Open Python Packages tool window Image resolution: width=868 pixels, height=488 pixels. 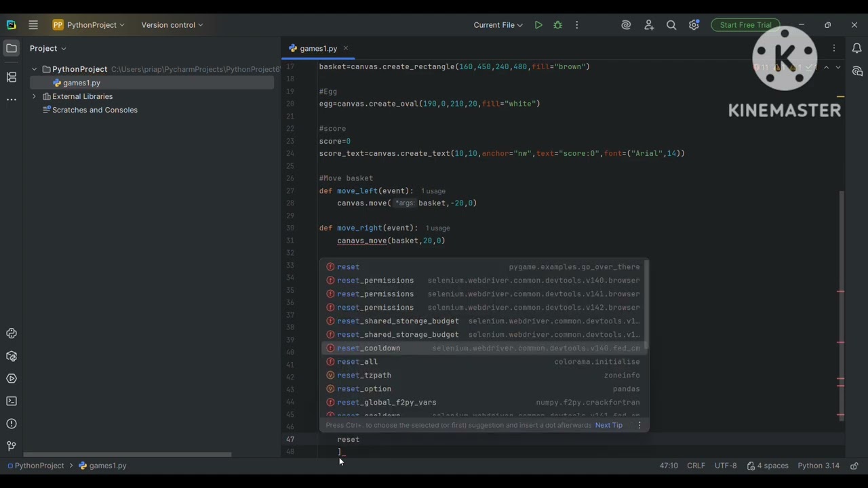pos(11,356)
